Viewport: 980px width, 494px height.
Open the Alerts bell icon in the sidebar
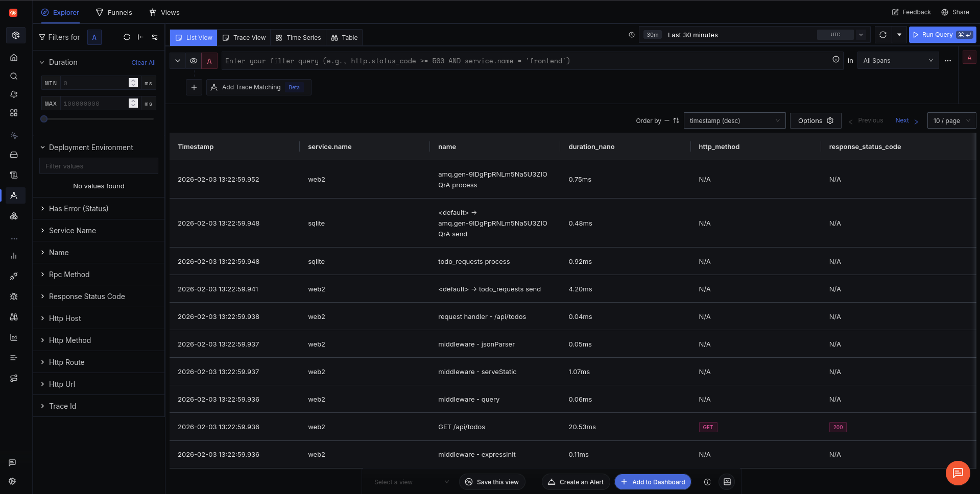pyautogui.click(x=14, y=94)
